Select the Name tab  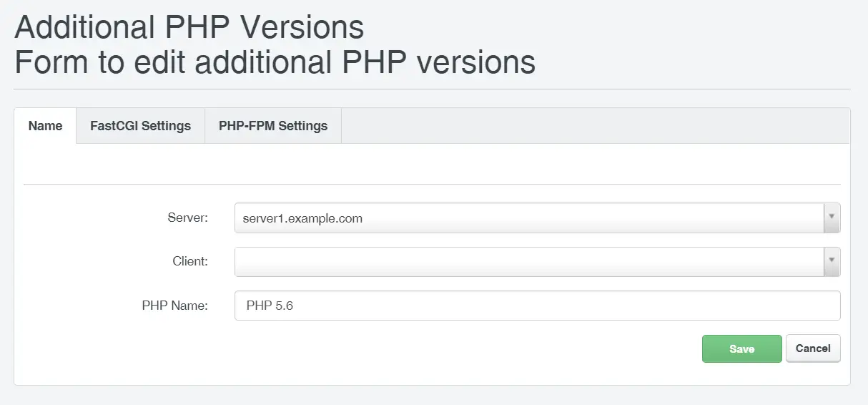(45, 126)
